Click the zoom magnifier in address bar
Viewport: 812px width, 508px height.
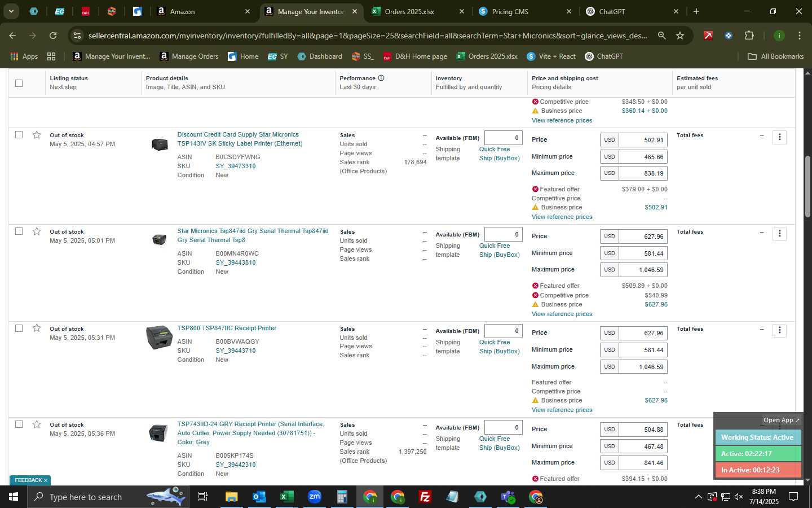(x=661, y=36)
